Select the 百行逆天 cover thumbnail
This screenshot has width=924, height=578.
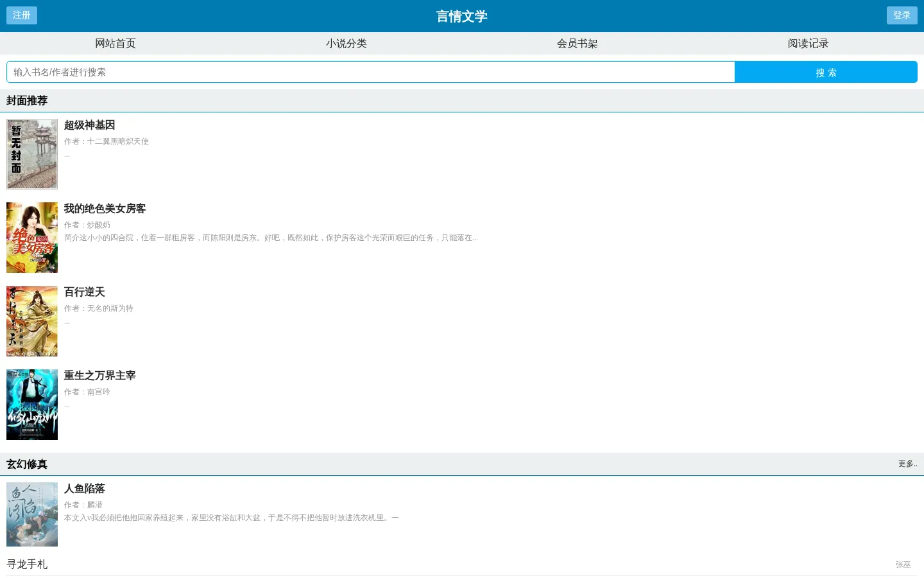tap(32, 321)
